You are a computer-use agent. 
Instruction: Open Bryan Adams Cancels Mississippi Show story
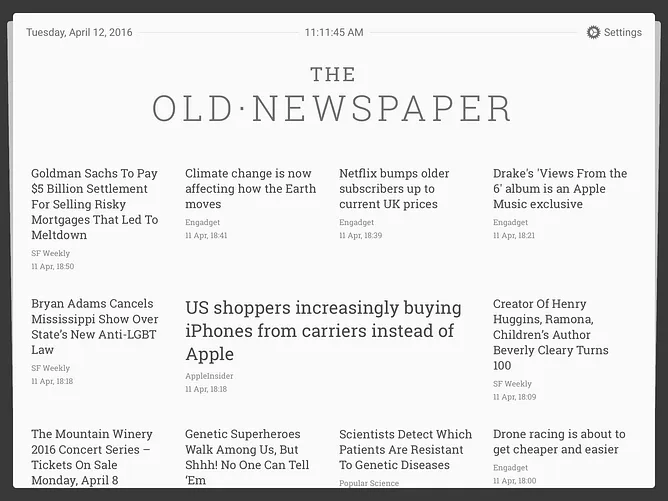coord(95,327)
